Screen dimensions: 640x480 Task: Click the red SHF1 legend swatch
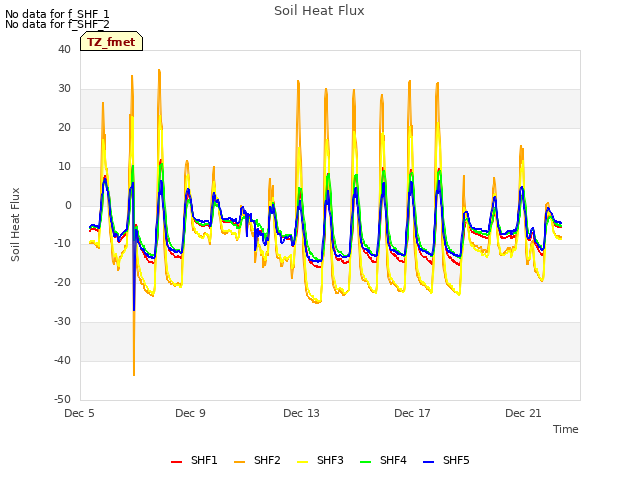click(x=176, y=462)
